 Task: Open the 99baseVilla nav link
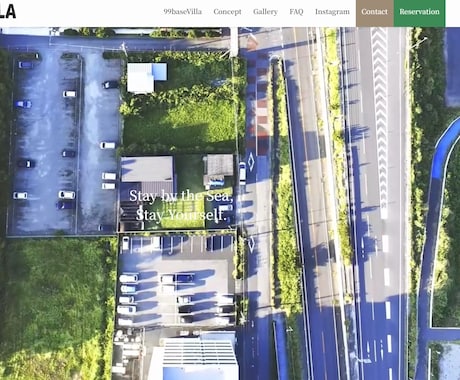182,12
